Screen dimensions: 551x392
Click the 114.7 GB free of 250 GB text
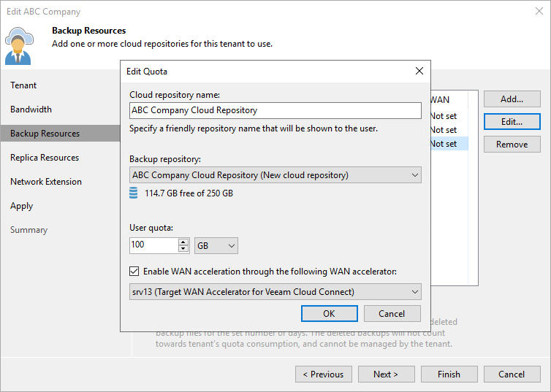pos(189,193)
